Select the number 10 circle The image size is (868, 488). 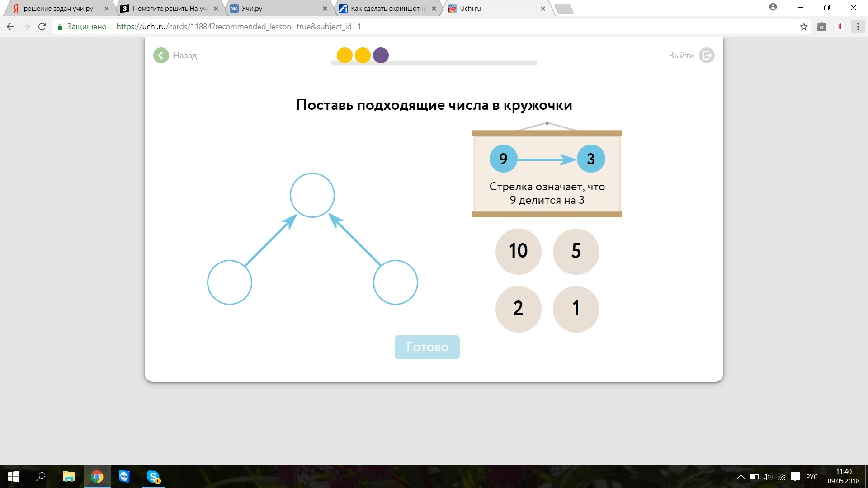click(518, 251)
